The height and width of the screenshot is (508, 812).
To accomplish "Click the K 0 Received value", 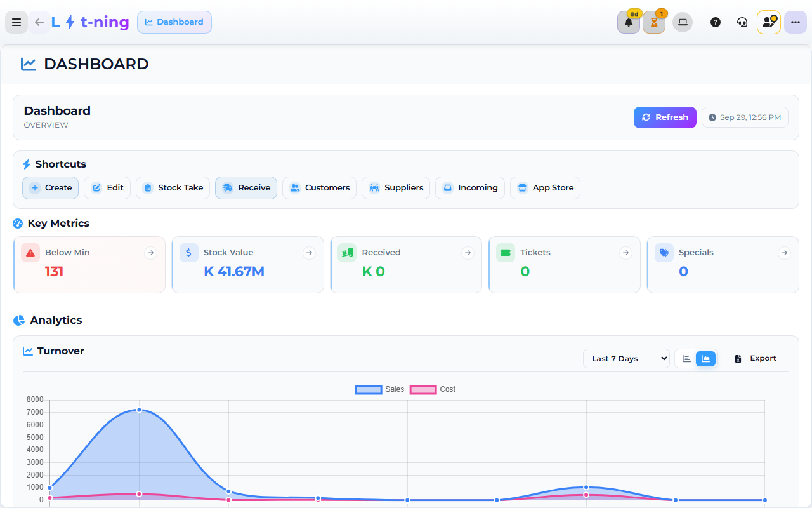I will pyautogui.click(x=374, y=272).
